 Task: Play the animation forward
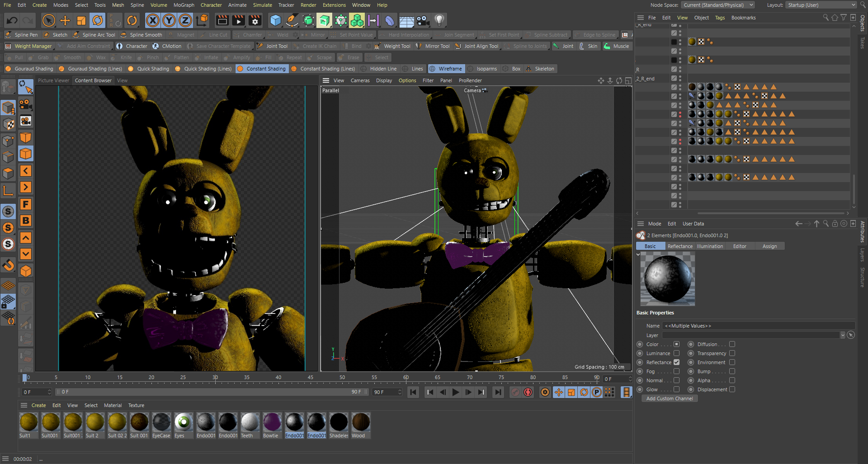(x=456, y=392)
